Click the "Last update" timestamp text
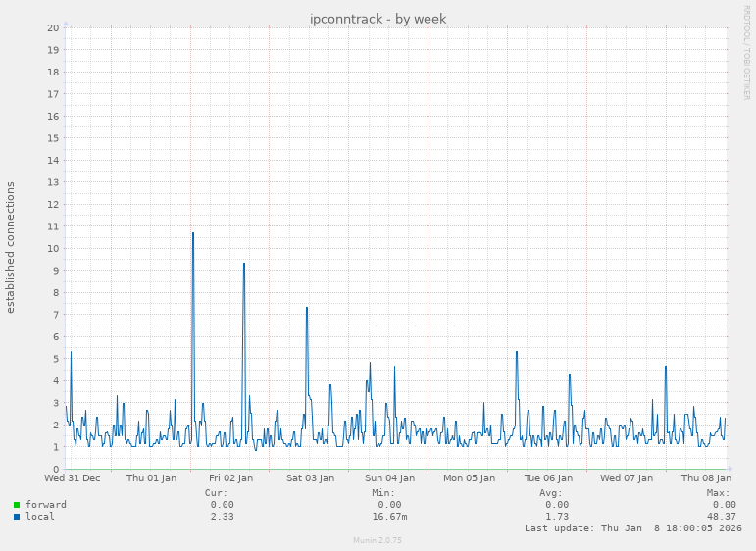756x551 pixels. [x=633, y=528]
